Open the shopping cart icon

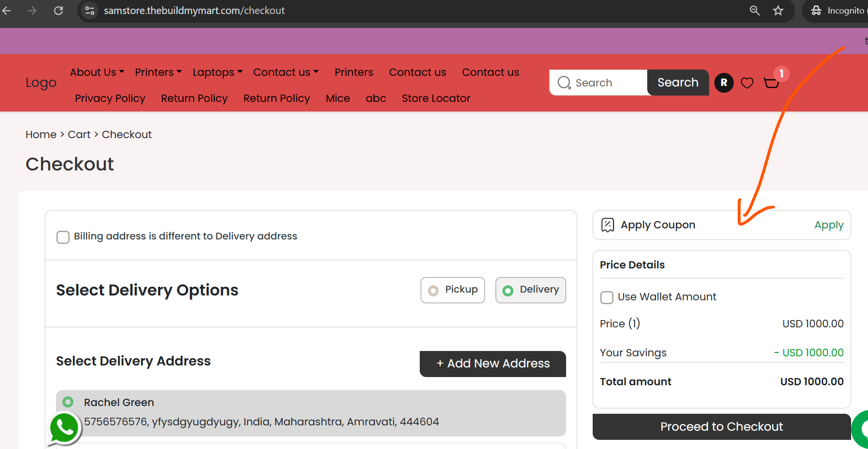click(771, 83)
